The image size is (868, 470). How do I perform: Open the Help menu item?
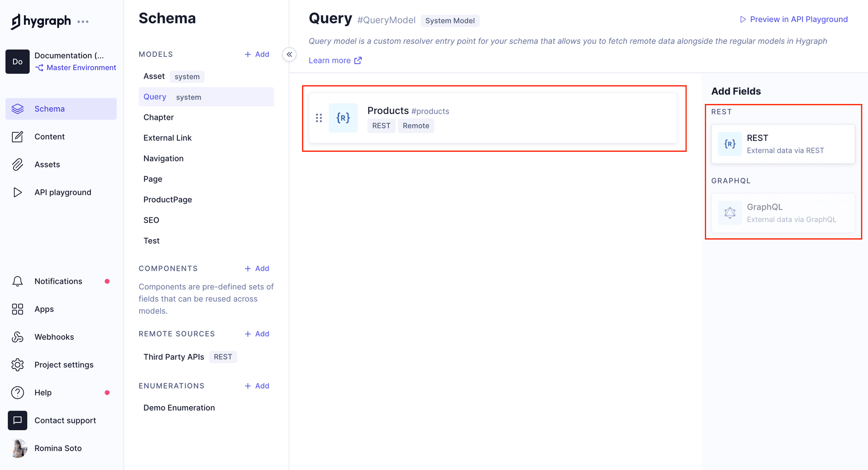tap(61, 393)
